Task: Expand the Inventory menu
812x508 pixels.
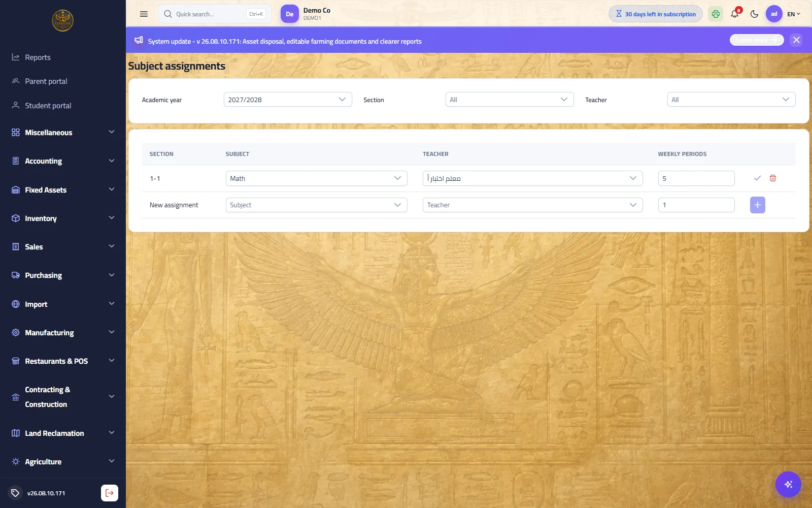Action: (x=63, y=218)
